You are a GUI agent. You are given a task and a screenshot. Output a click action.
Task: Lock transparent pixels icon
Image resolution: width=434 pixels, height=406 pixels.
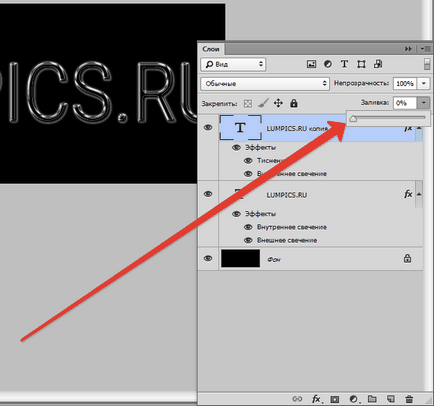point(248,104)
